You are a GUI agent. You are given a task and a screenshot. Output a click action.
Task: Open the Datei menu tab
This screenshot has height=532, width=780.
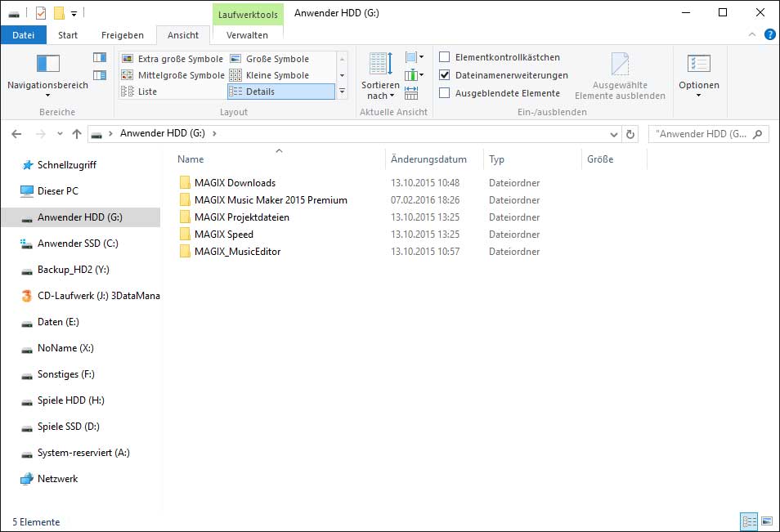pos(24,35)
